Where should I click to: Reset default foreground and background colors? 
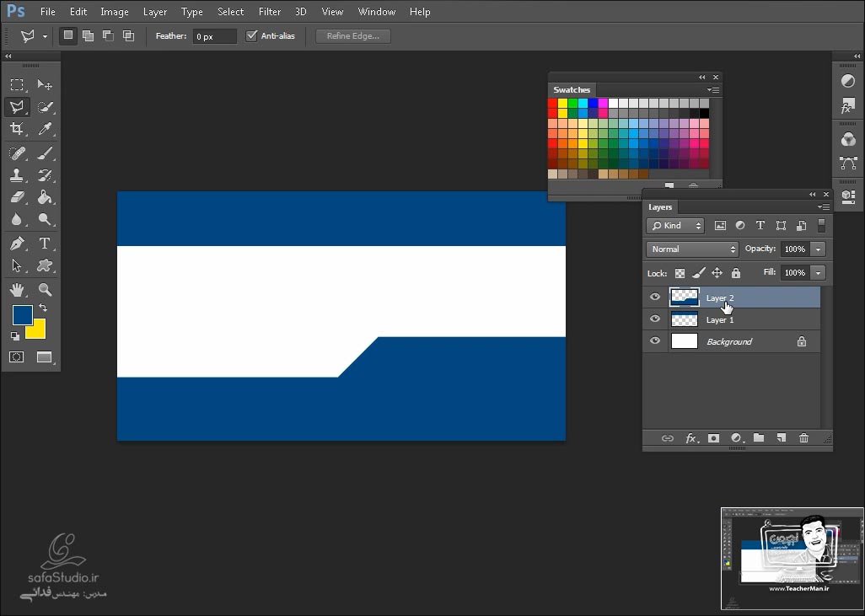(15, 336)
